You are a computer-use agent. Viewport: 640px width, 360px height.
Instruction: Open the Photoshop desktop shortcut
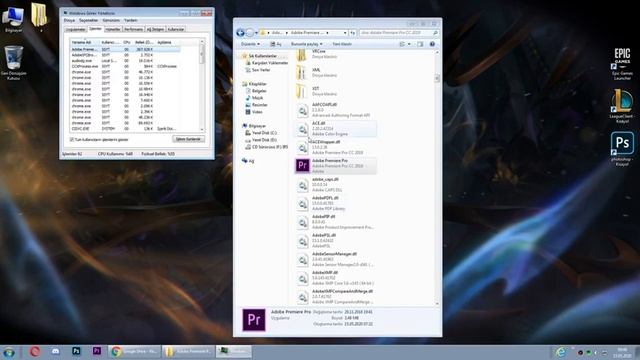coord(622,149)
